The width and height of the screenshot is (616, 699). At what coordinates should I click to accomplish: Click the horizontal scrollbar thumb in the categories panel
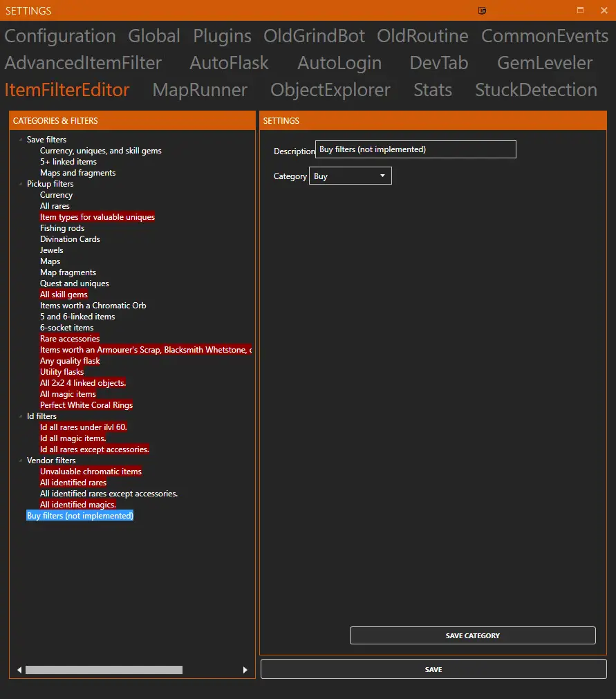104,670
